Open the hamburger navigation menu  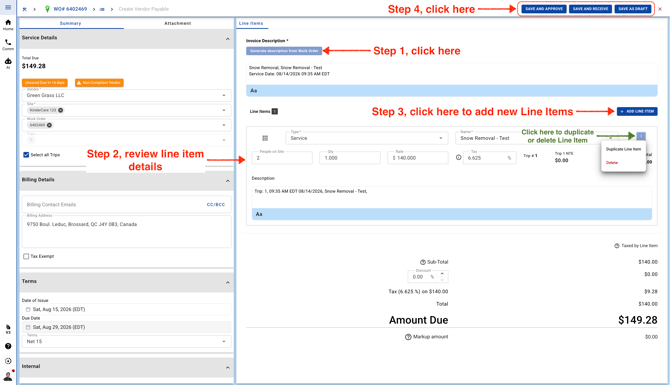(8, 7)
